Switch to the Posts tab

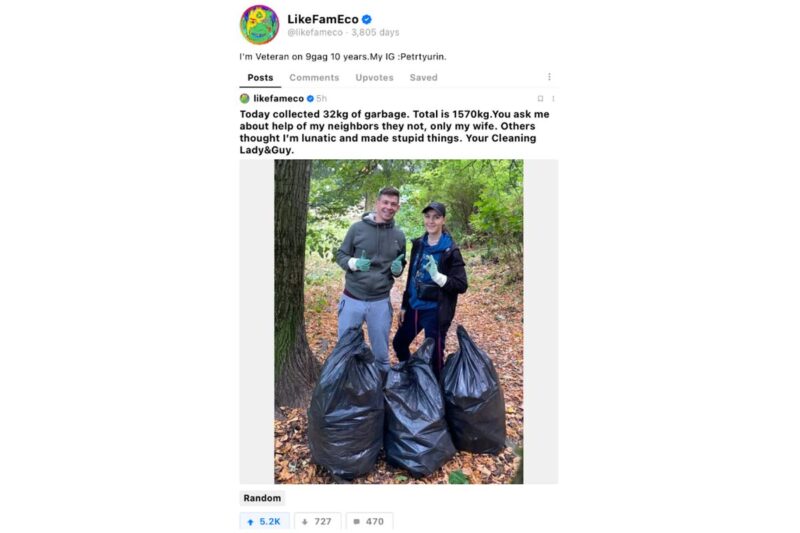pos(260,78)
